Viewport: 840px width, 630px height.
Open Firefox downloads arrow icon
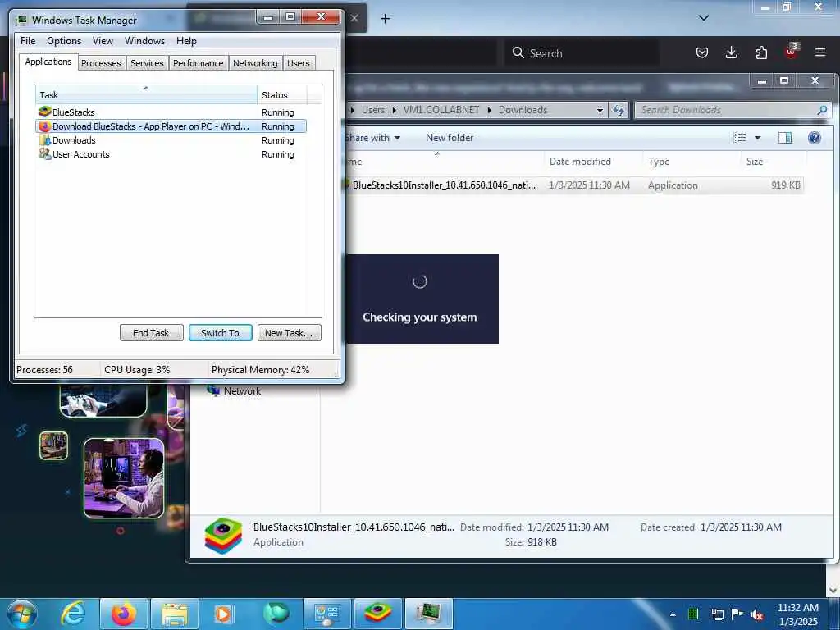731,52
